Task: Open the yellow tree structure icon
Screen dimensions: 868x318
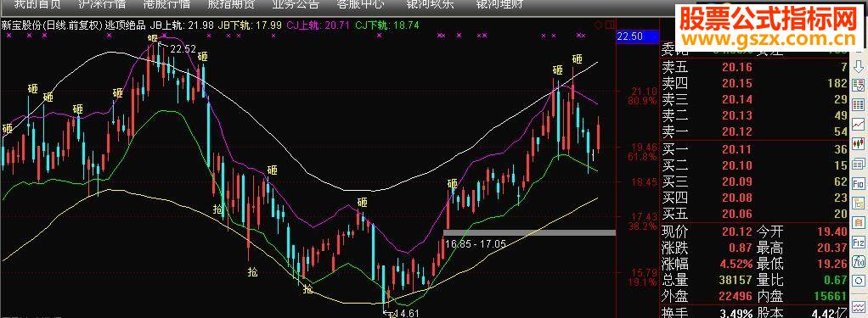Action: tap(859, 203)
